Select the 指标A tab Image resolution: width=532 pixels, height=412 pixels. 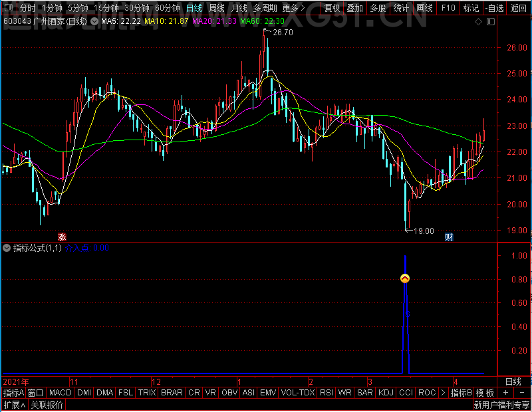tap(13, 393)
